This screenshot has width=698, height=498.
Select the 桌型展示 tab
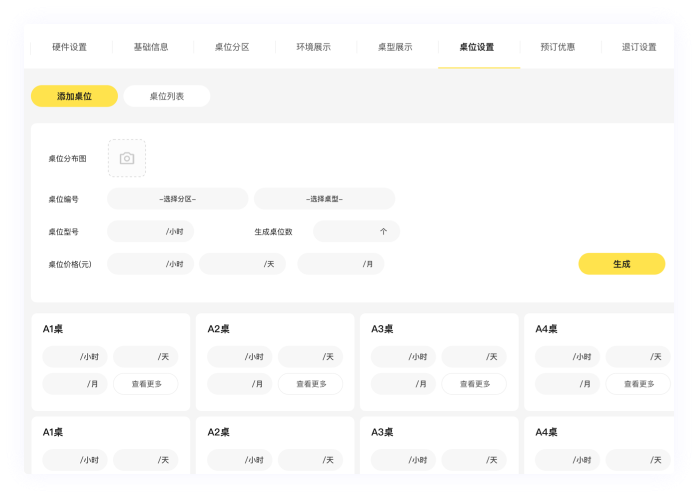coord(394,47)
